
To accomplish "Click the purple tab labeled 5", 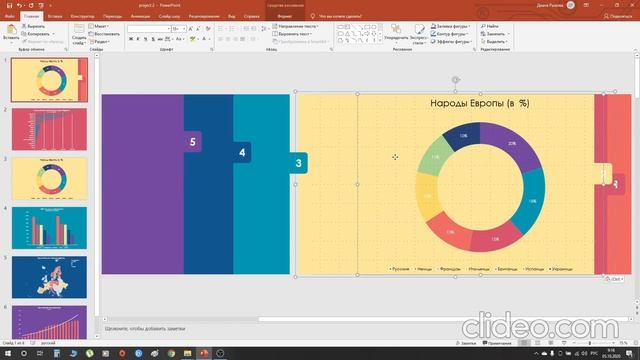I will pyautogui.click(x=193, y=142).
